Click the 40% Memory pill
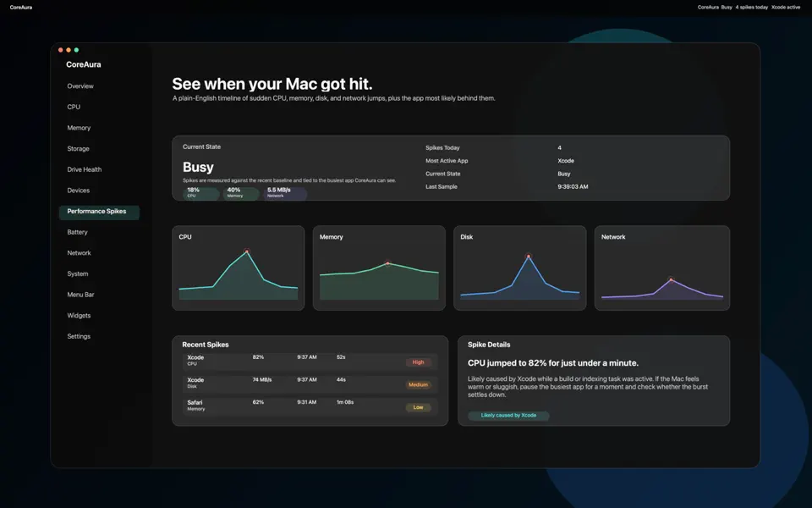The image size is (812, 508). coord(241,193)
